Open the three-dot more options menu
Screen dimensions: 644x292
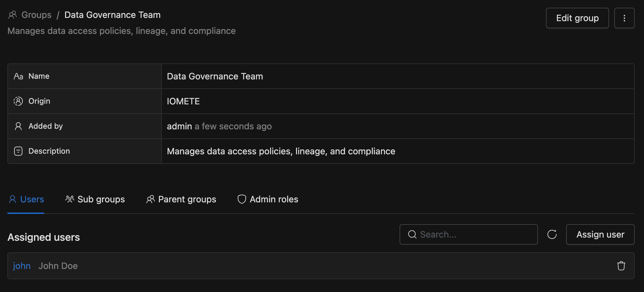click(624, 18)
